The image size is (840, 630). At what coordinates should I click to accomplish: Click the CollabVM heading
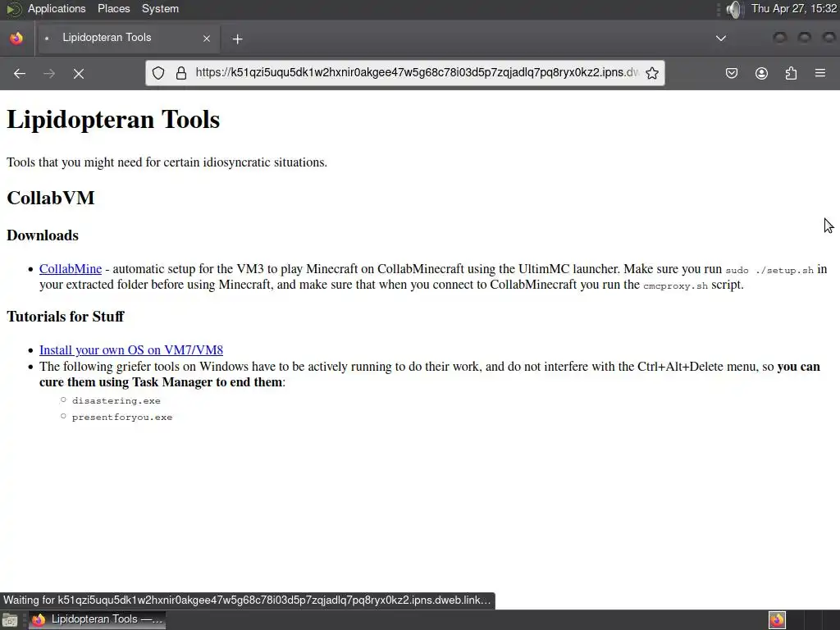(50, 199)
